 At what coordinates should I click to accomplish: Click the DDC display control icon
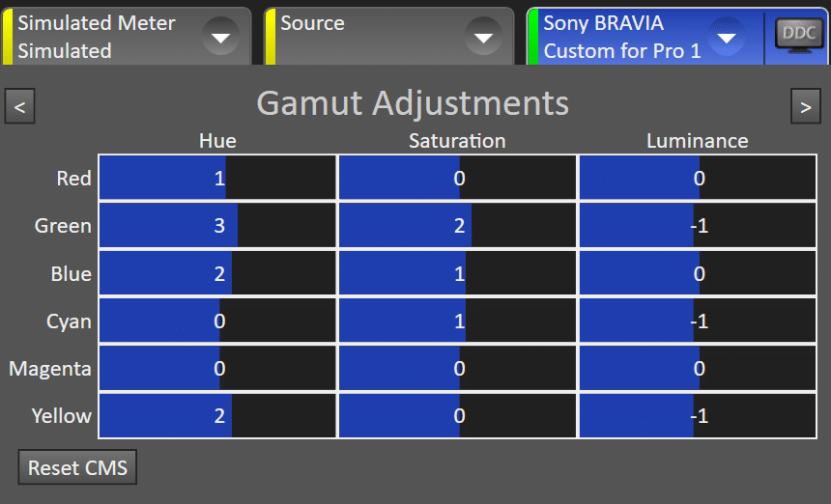pyautogui.click(x=798, y=36)
